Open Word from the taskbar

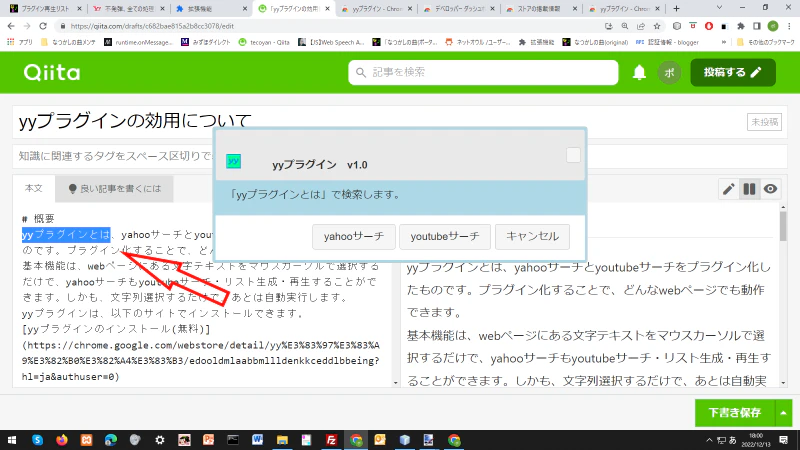click(257, 440)
